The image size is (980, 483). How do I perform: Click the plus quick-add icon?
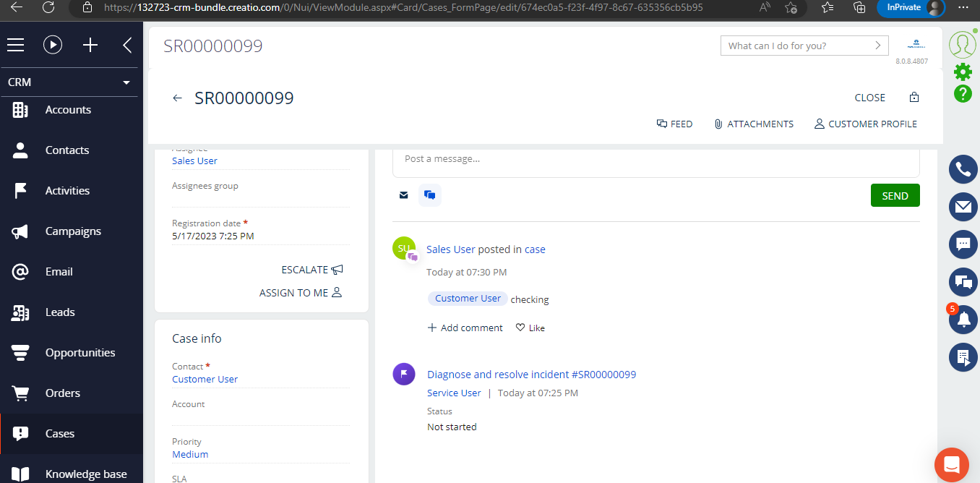pyautogui.click(x=90, y=46)
